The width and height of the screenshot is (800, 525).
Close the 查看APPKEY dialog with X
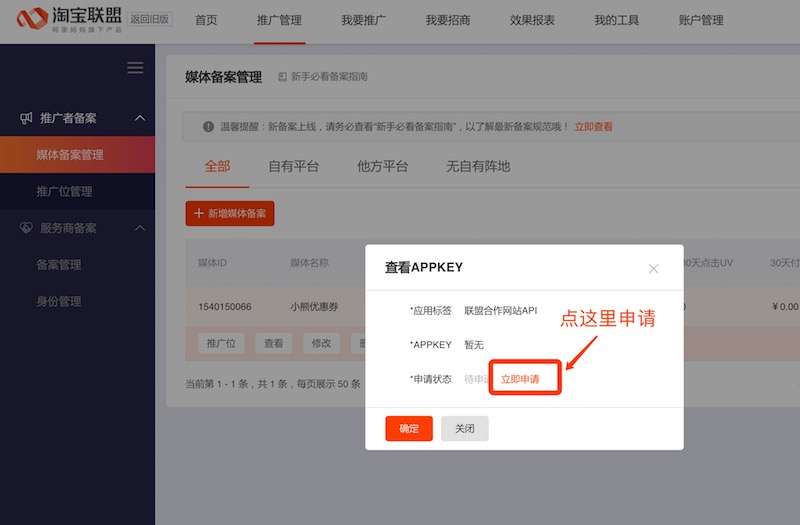tap(653, 268)
